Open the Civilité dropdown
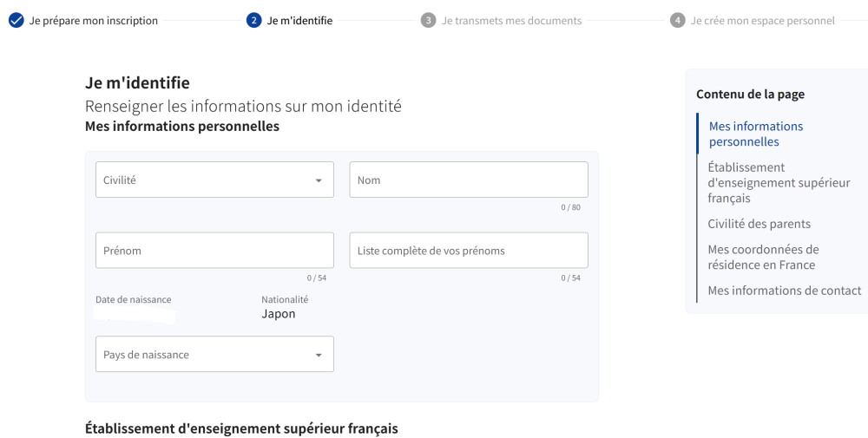 point(214,180)
